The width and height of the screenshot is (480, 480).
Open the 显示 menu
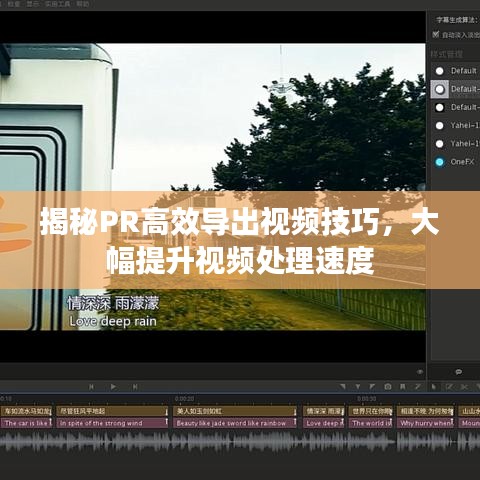point(33,4)
